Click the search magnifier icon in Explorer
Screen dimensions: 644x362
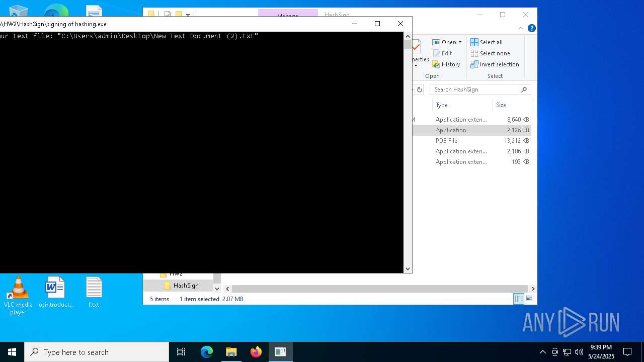pos(524,89)
